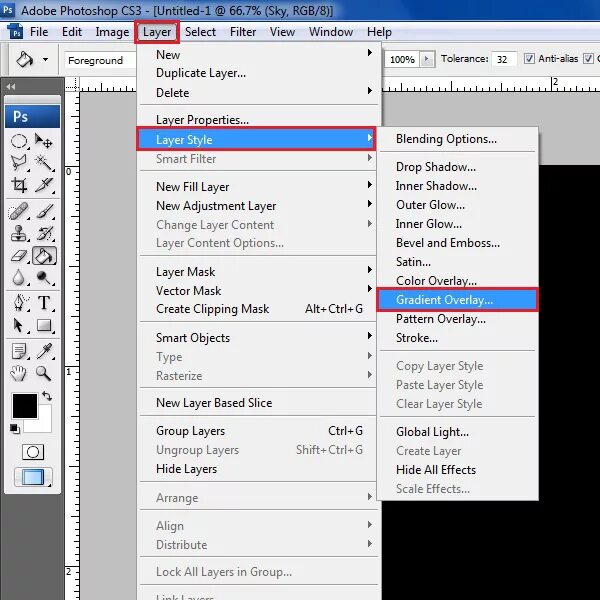Expand the New Fill Layer submenu
The width and height of the screenshot is (600, 600).
point(259,187)
